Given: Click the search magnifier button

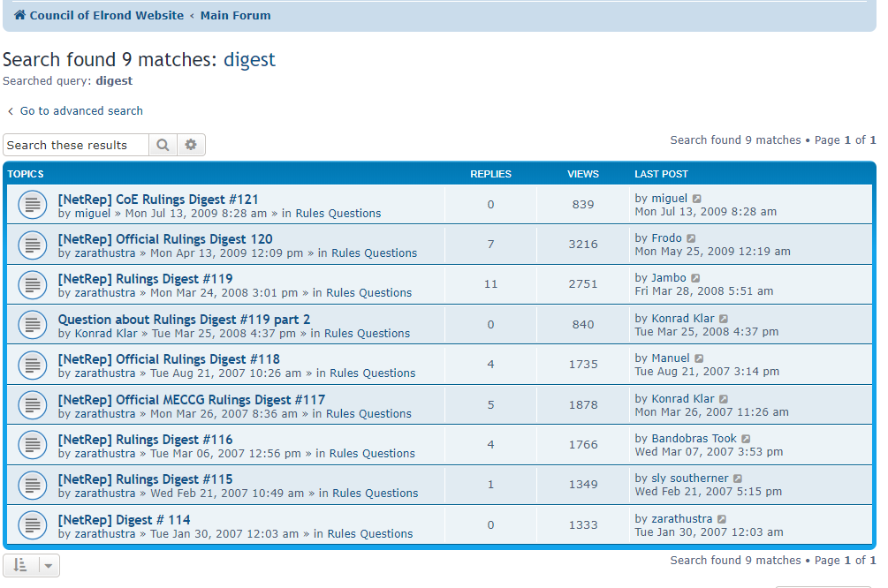Looking at the screenshot, I should [x=163, y=146].
